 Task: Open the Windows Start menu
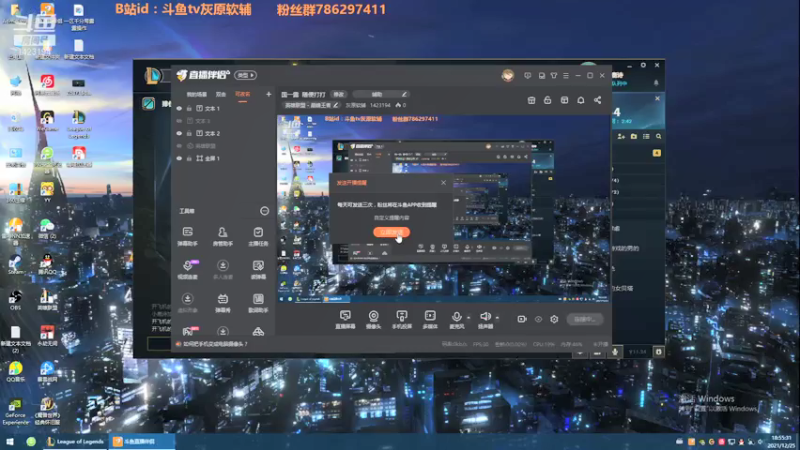coord(10,442)
